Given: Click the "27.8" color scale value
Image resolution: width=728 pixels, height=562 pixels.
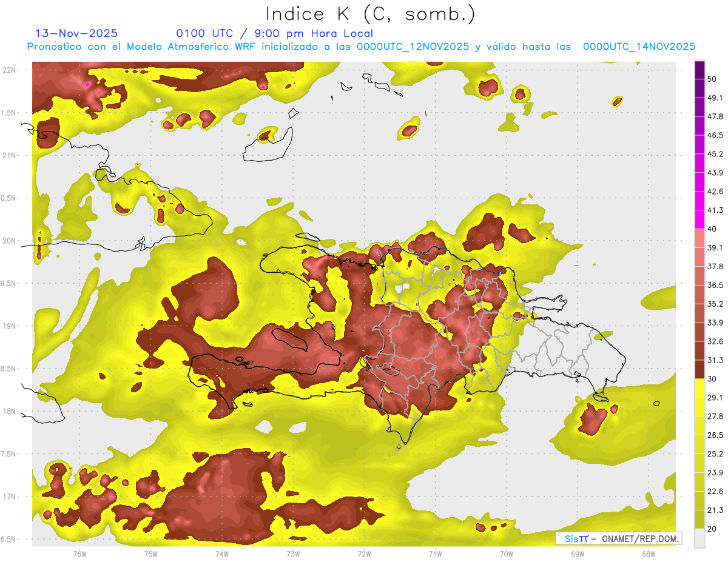Looking at the screenshot, I should coord(715,416).
